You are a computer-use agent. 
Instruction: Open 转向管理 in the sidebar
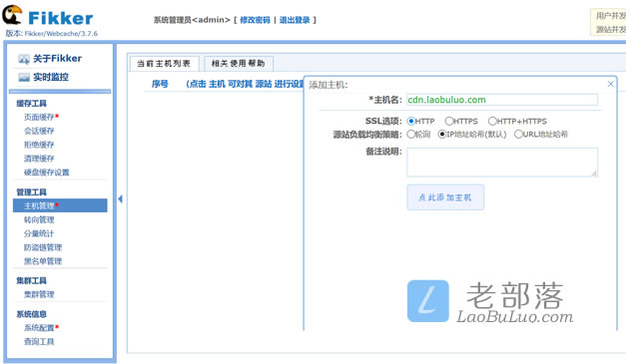[x=39, y=219]
